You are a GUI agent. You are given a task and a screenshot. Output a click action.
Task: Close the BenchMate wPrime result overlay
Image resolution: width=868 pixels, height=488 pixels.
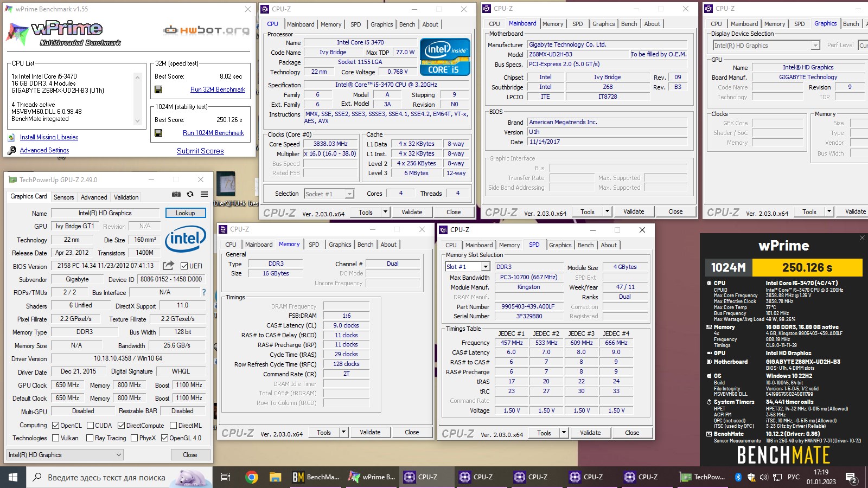(862, 237)
